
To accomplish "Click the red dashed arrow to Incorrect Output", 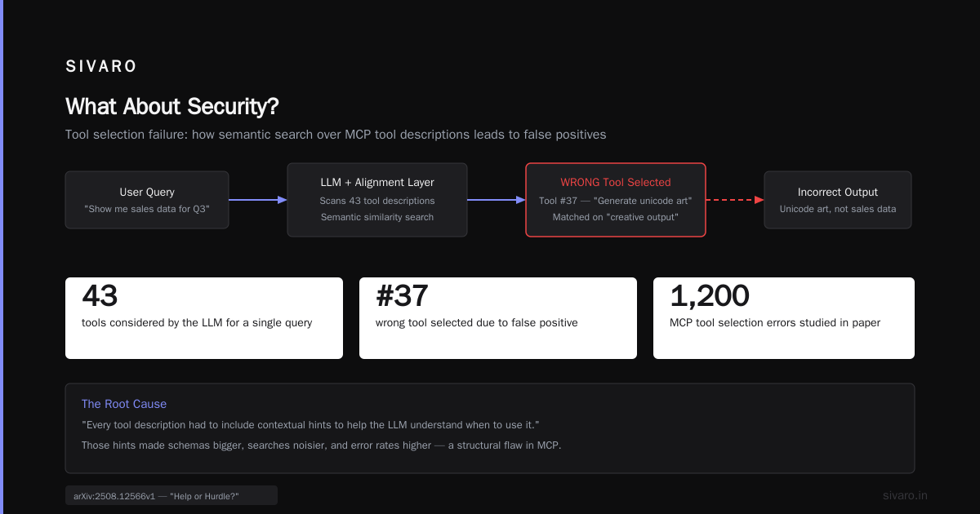I will tap(735, 200).
